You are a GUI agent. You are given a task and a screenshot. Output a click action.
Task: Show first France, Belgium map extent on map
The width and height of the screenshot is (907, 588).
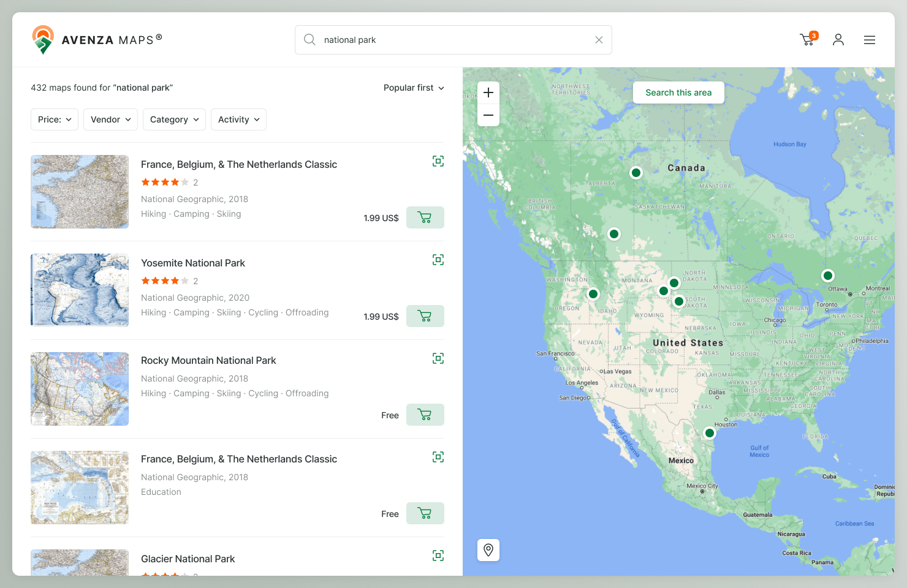coord(438,161)
